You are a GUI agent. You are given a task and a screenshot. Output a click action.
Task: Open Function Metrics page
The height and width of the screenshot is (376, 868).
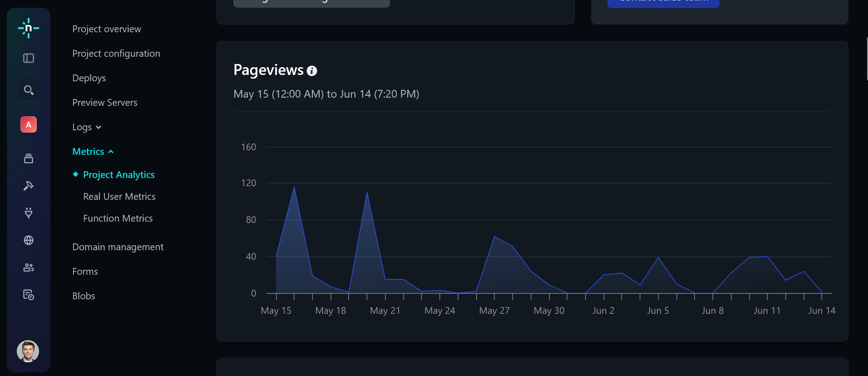click(118, 218)
